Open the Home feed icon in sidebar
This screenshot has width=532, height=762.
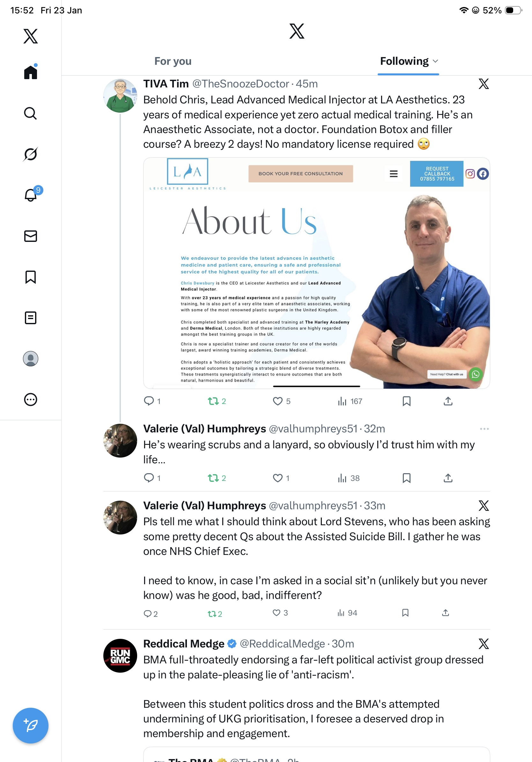[x=31, y=72]
